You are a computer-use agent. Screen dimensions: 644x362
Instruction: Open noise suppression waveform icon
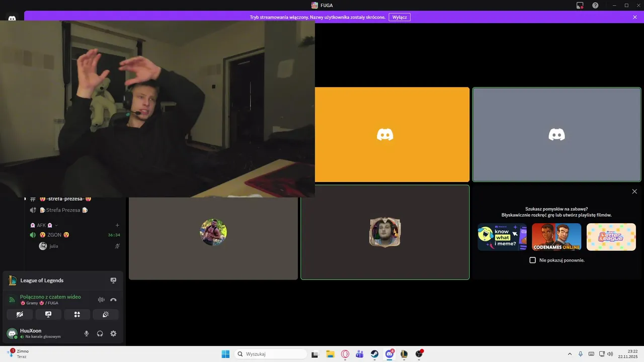click(x=101, y=300)
